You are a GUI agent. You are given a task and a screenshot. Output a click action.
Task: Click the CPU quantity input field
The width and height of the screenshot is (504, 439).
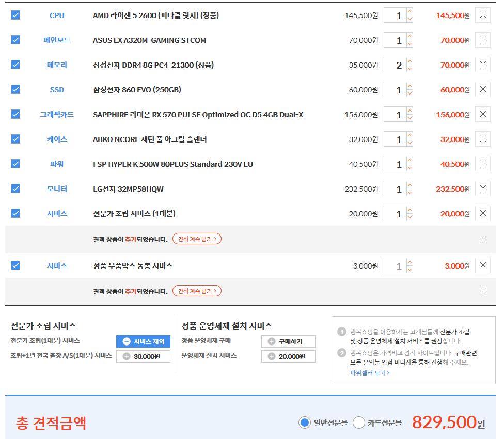pyautogui.click(x=395, y=15)
